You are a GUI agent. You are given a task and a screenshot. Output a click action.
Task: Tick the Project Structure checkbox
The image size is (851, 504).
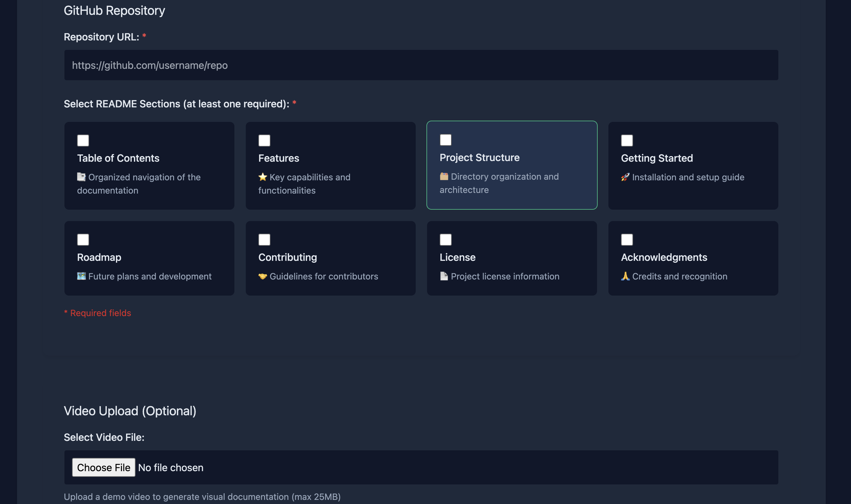tap(445, 140)
